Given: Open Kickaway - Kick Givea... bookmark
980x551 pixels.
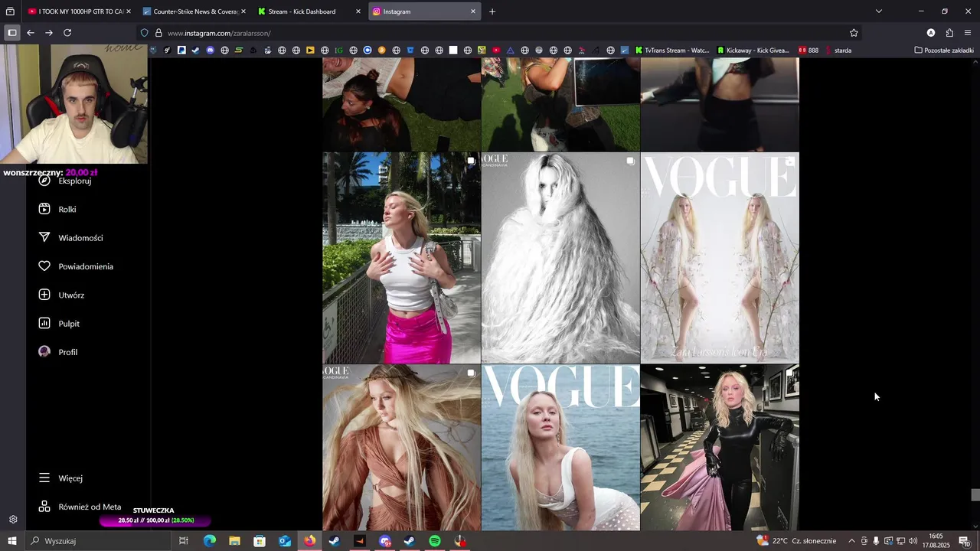Looking at the screenshot, I should [x=753, y=51].
